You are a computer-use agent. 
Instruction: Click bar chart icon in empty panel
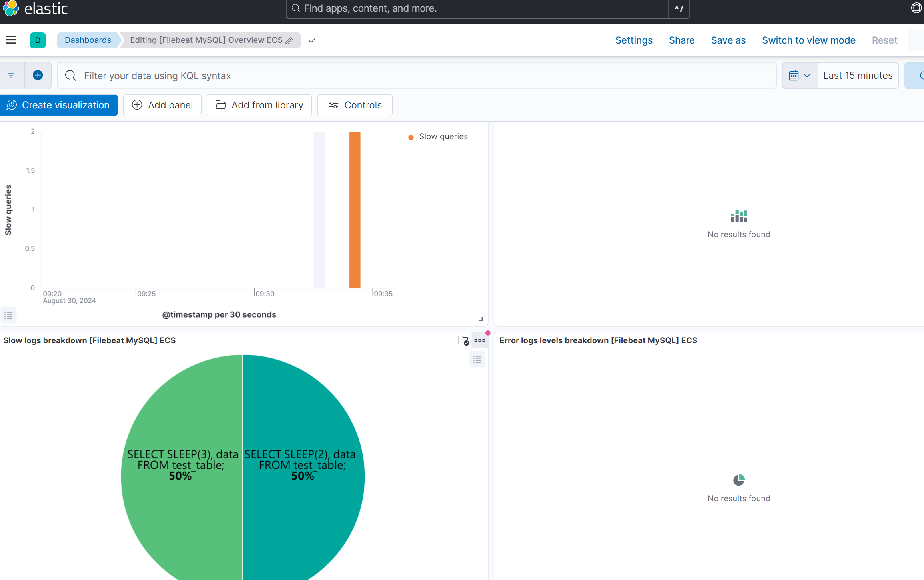[x=739, y=216]
